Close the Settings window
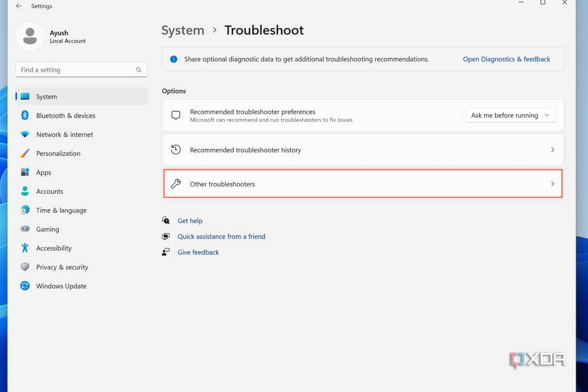 point(564,2)
